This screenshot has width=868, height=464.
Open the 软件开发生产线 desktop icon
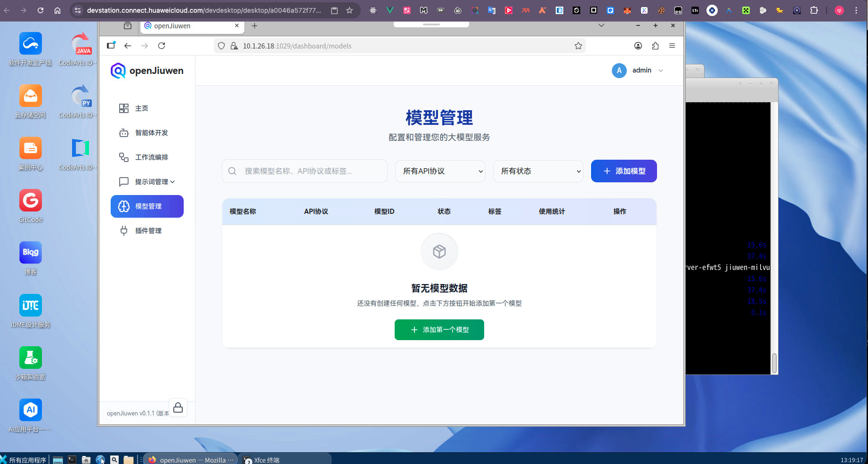pyautogui.click(x=31, y=49)
